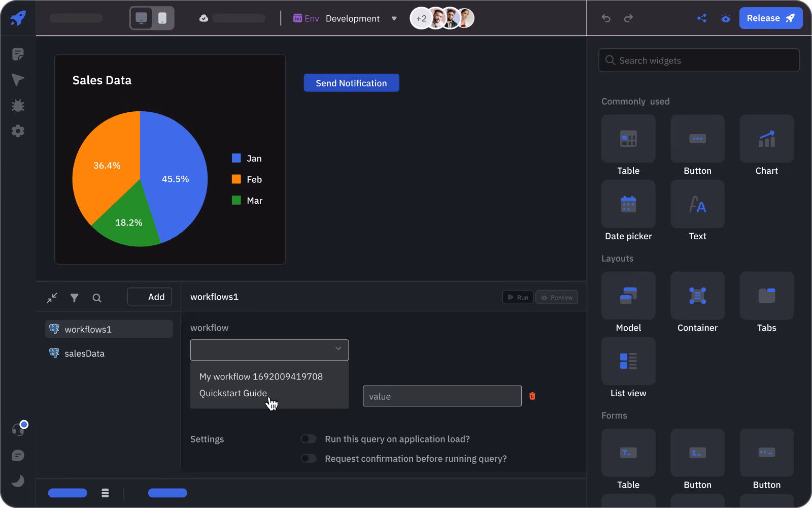This screenshot has width=812, height=508.
Task: Expand the workflow select dropdown
Action: pyautogui.click(x=269, y=350)
